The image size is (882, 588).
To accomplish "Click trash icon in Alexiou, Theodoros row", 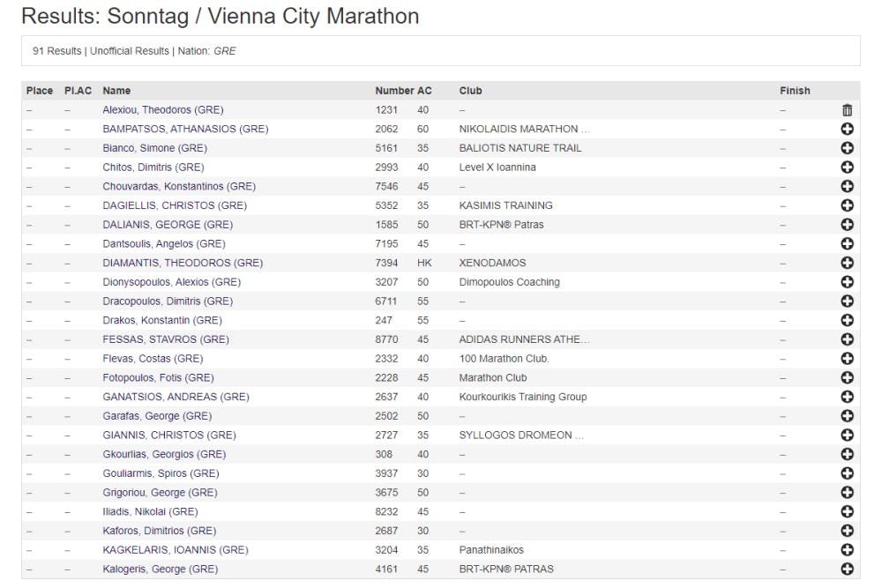I will (848, 110).
